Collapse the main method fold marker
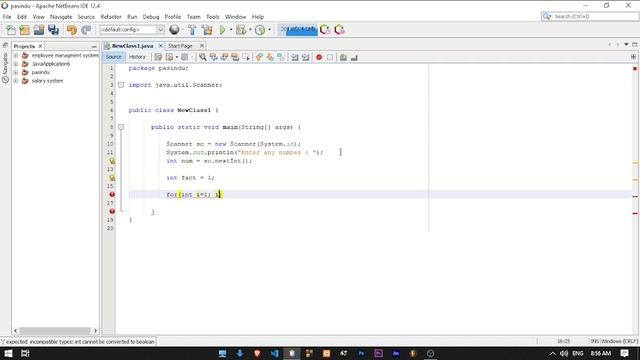Image resolution: width=640 pixels, height=360 pixels. 121,127
